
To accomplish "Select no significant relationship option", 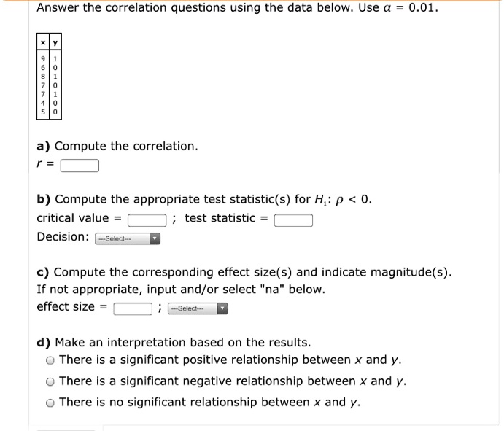I will pos(50,403).
